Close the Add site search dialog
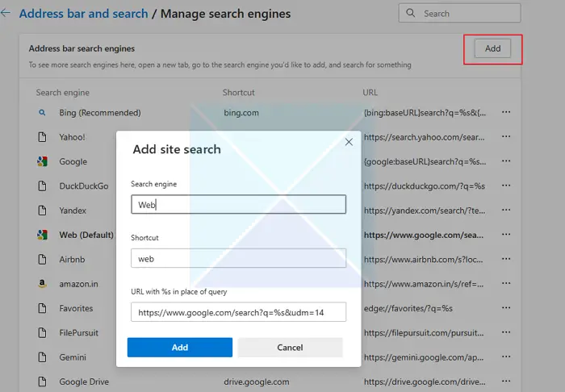 click(x=349, y=142)
